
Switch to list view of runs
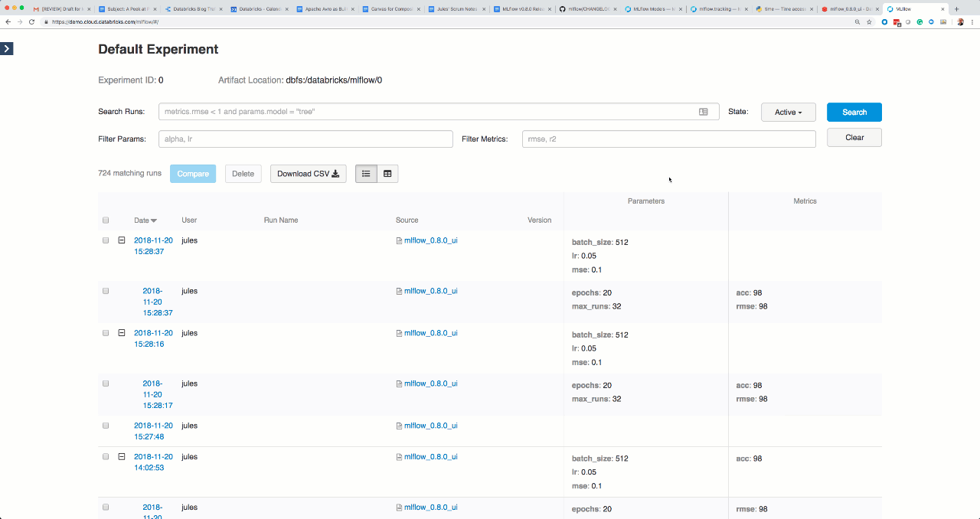[x=366, y=174]
